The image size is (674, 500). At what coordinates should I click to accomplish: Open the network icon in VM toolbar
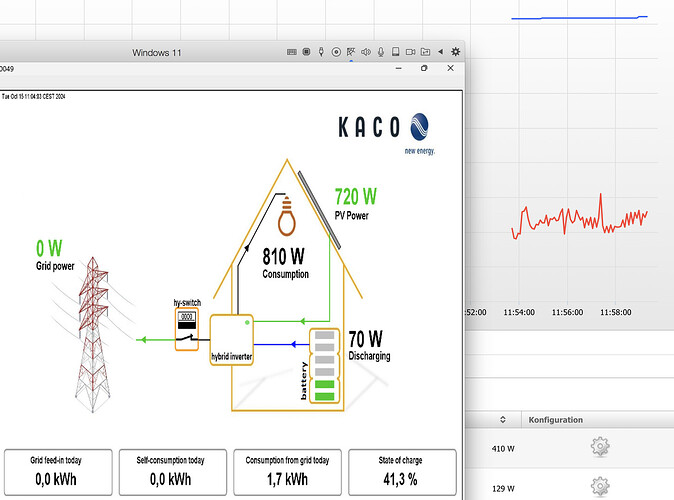351,52
